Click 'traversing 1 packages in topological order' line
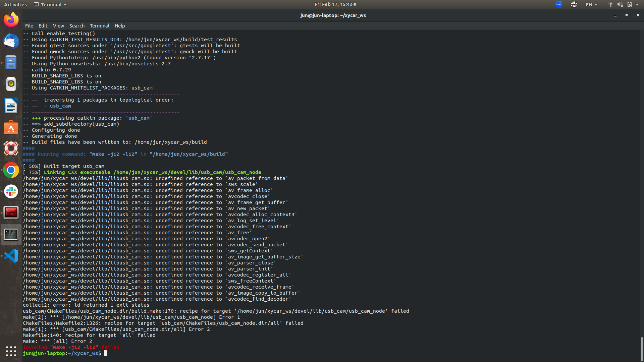Image resolution: width=644 pixels, height=362 pixels. (x=98, y=100)
